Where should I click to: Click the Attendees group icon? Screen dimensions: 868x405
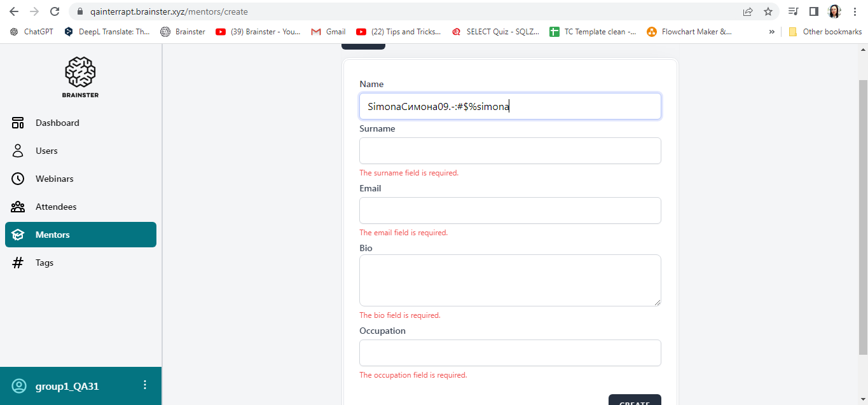click(18, 207)
